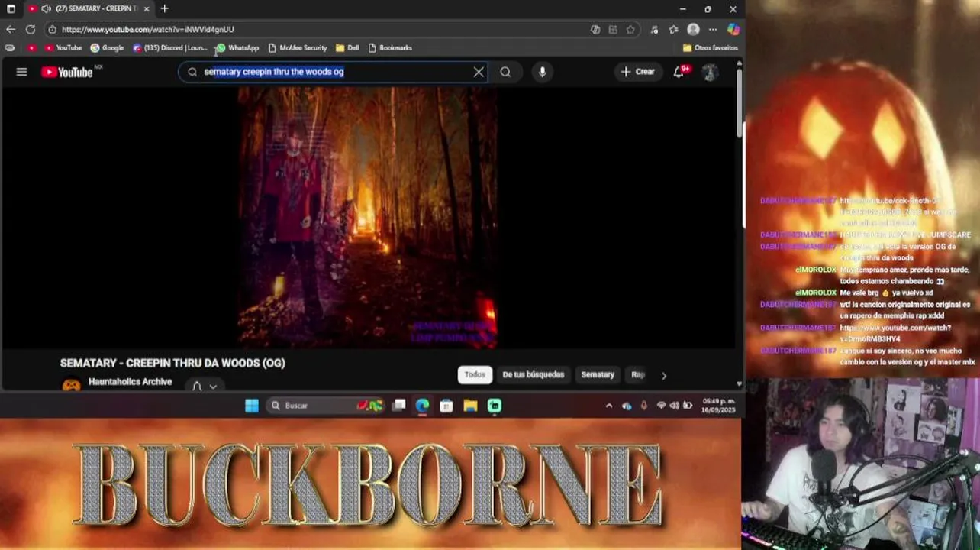Screen dimensions: 980x550
Task: Click the video player thumbnail area
Action: click(x=368, y=217)
